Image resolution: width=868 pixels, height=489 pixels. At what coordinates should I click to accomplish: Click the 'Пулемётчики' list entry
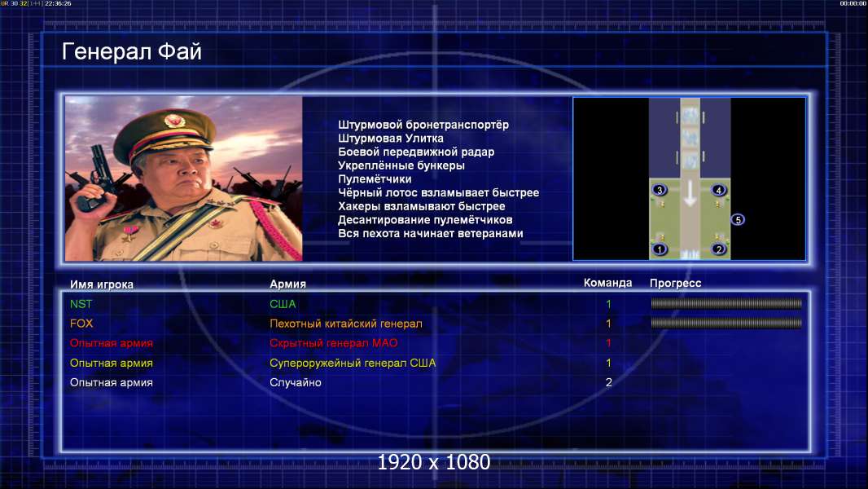click(x=375, y=178)
